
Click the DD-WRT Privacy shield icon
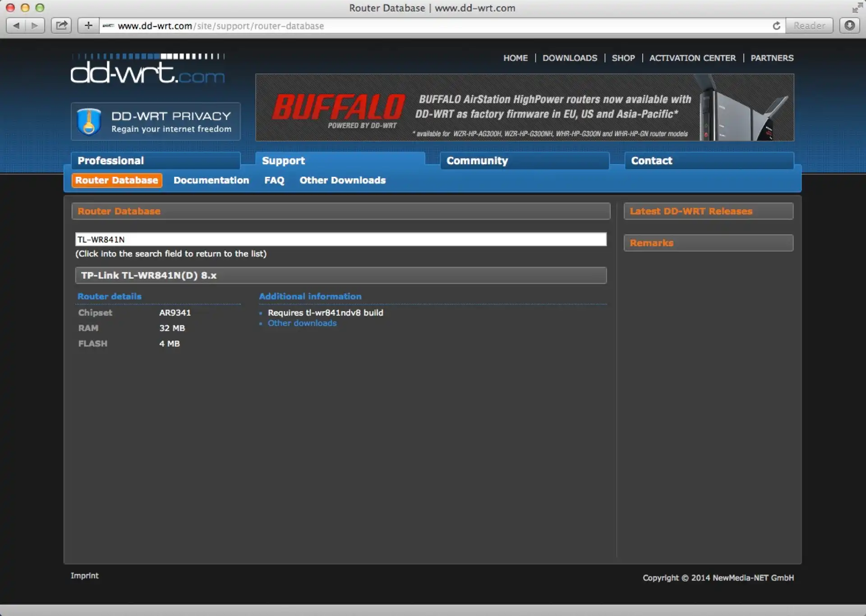point(89,122)
